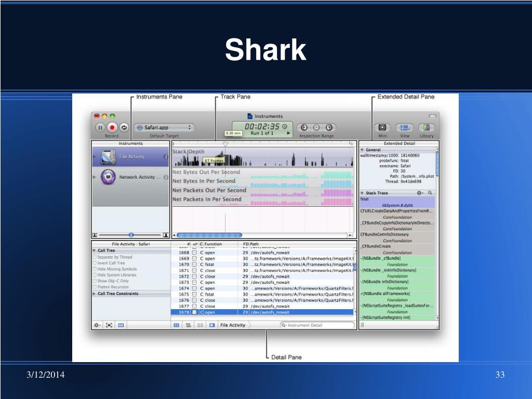The image size is (532, 399).
Task: Select the File Activity instrument
Action: point(130,157)
